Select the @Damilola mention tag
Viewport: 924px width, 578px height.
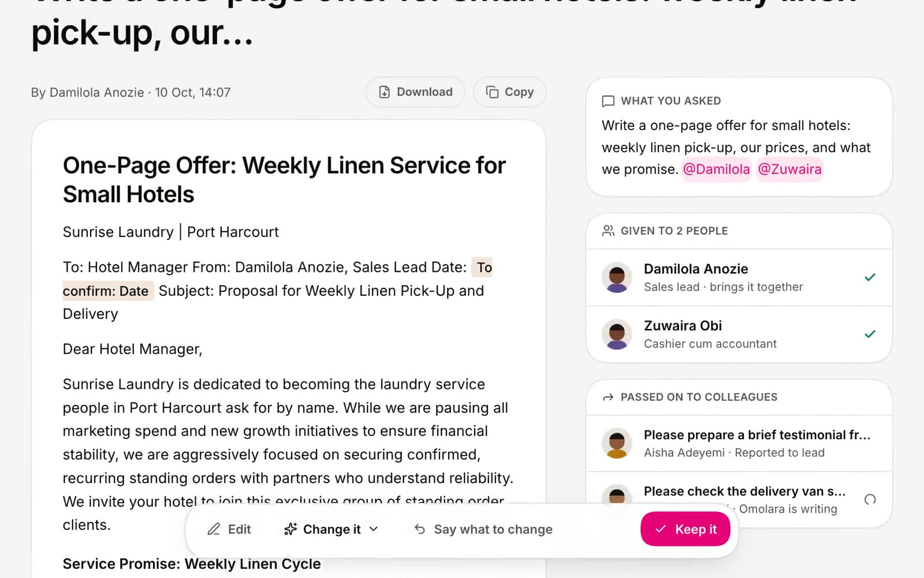pos(716,169)
